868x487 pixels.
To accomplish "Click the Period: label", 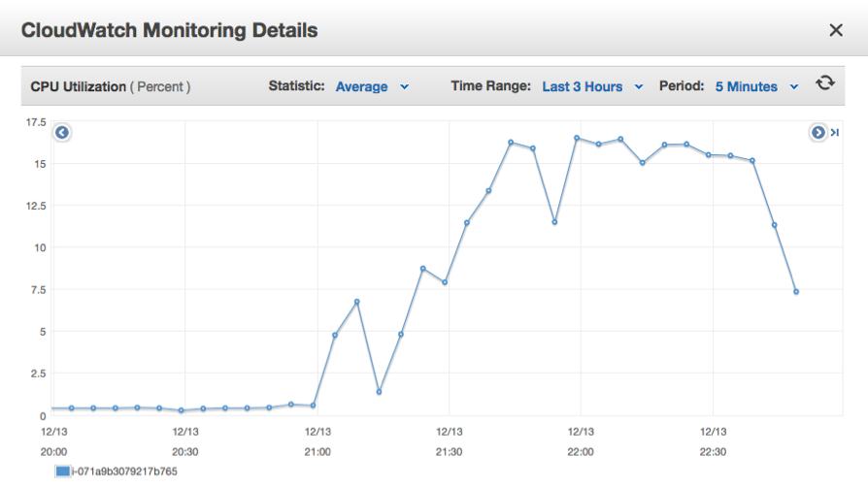I will tap(682, 86).
